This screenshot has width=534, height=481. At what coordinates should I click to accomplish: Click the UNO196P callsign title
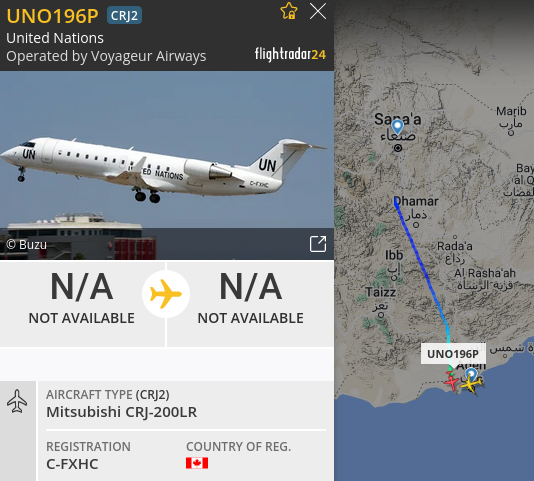tap(52, 16)
